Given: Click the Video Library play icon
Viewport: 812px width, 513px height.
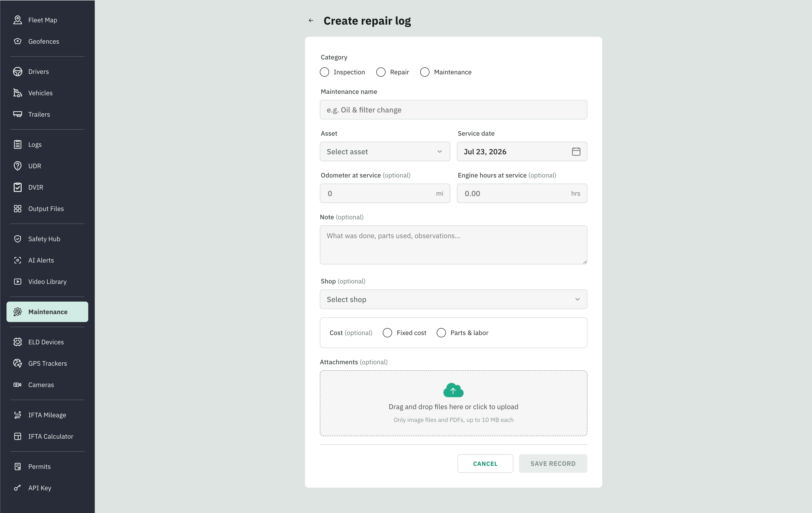Looking at the screenshot, I should coord(17,282).
